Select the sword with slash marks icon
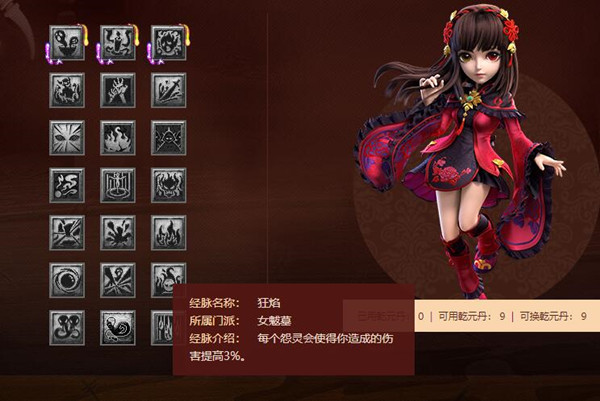The width and height of the screenshot is (600, 401). pyautogui.click(x=169, y=90)
